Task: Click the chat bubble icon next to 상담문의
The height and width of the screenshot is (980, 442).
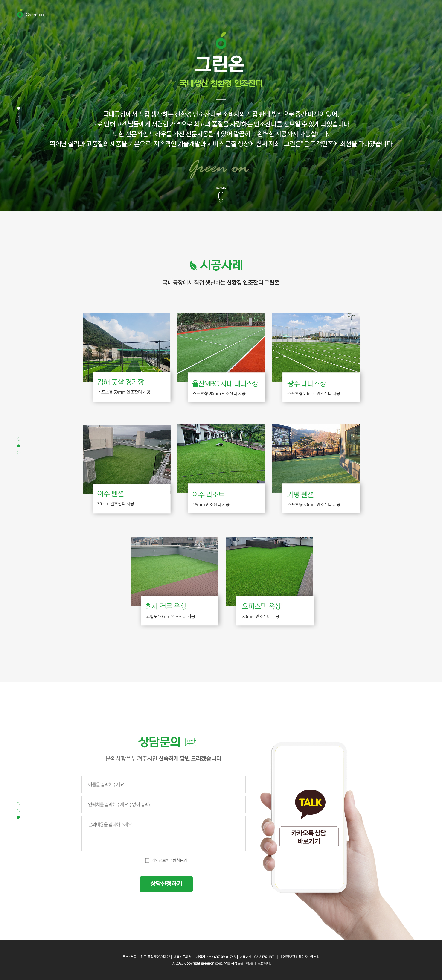Action: pyautogui.click(x=191, y=742)
